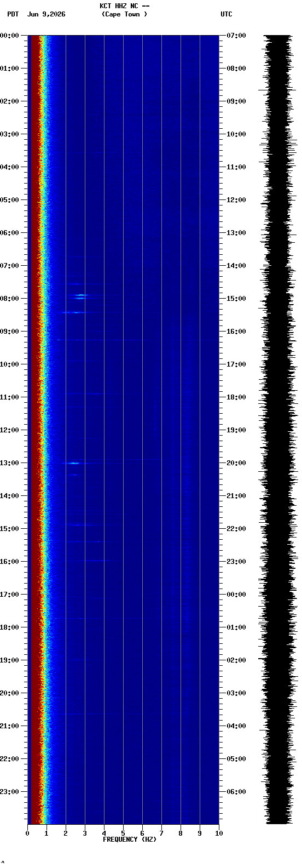Click the 'PDT' timezone label
302x868 pixels.
click(x=13, y=14)
